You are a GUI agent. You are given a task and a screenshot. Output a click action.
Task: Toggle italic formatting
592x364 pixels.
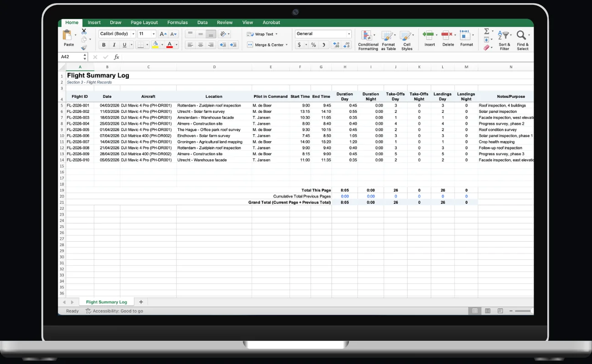pos(114,45)
